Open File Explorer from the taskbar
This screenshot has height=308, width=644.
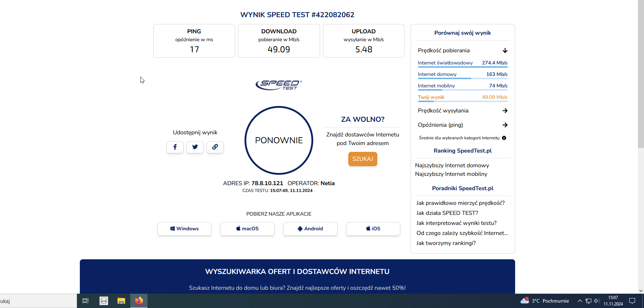(x=121, y=301)
